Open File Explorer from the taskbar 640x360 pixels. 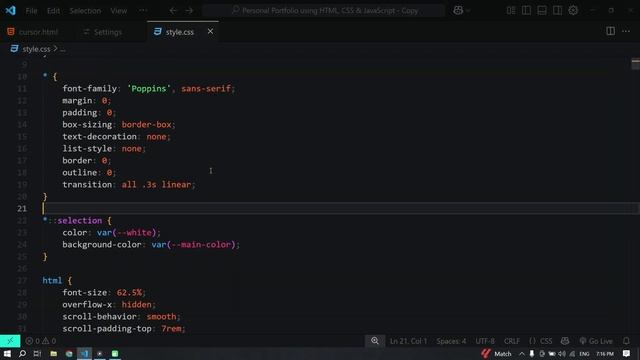tap(53, 353)
